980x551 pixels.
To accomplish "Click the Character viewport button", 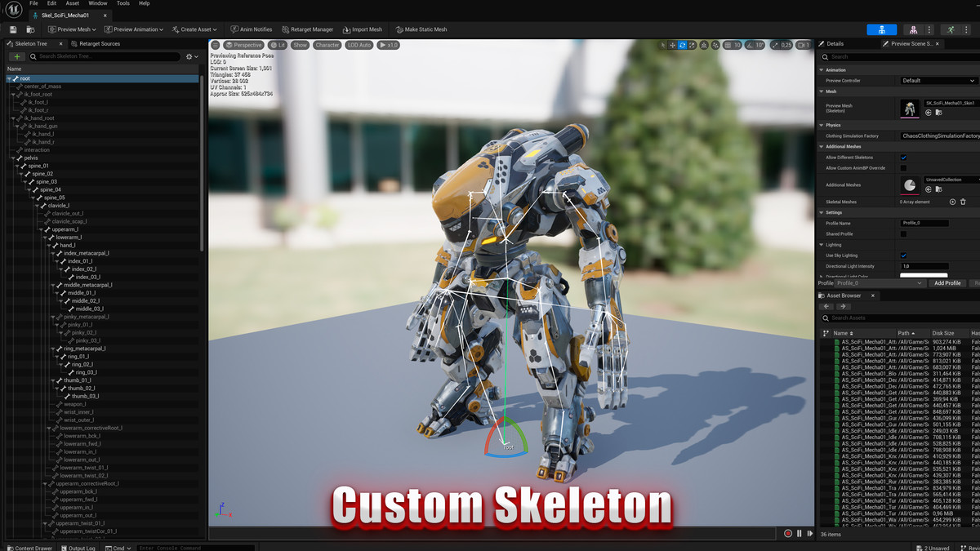I will pos(327,45).
